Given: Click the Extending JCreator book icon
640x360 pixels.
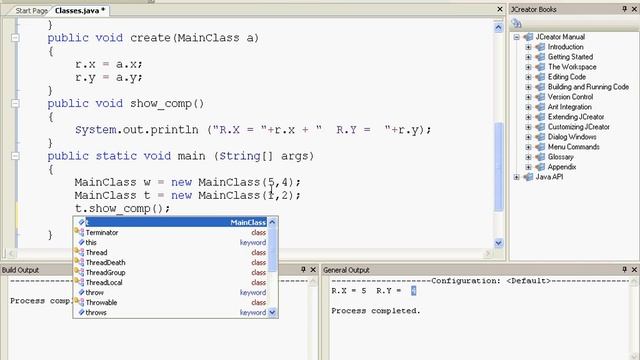Looking at the screenshot, I should pyautogui.click(x=540, y=117).
